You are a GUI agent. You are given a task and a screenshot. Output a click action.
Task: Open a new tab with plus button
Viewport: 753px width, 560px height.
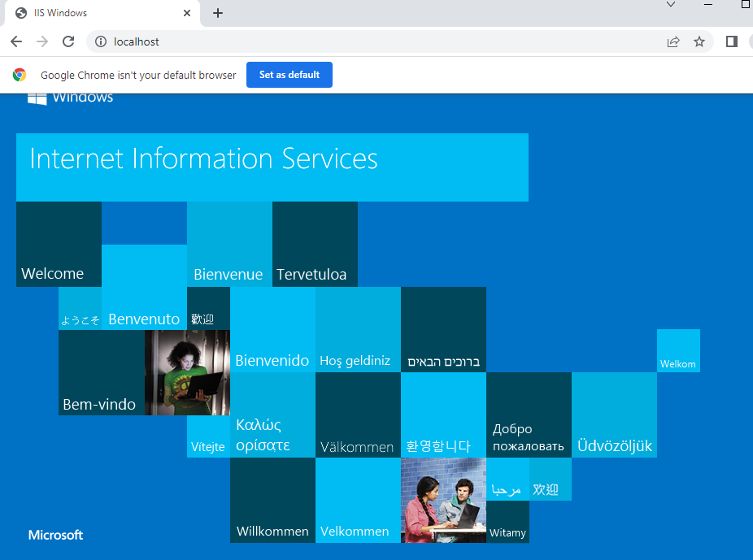tap(218, 13)
